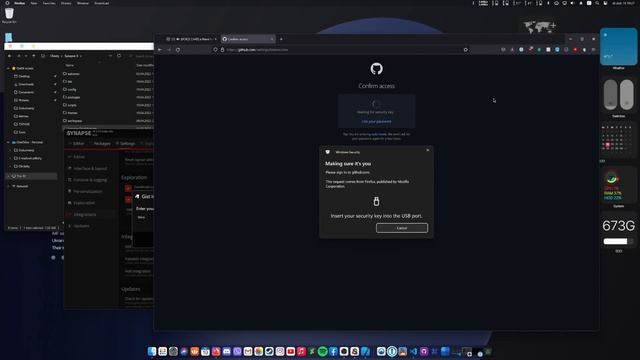Viewport: 640px width, 360px height.
Task: Open Spotify from the dock
Action: (x=322, y=351)
